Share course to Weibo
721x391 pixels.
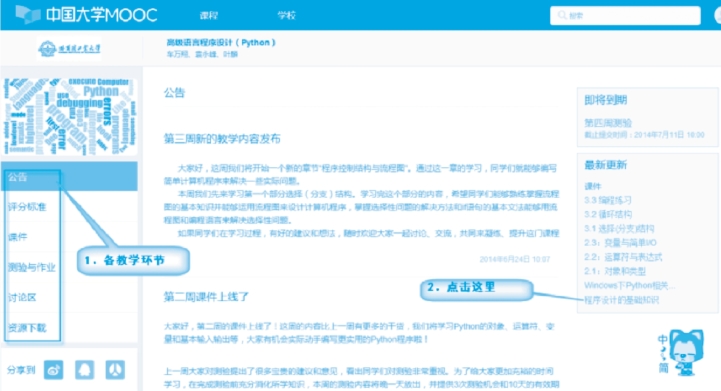click(x=53, y=370)
